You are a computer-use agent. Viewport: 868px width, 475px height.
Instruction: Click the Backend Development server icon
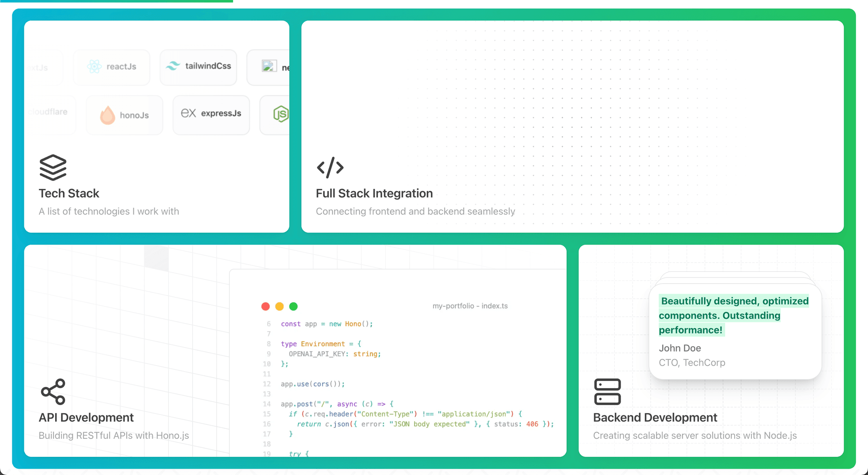607,391
